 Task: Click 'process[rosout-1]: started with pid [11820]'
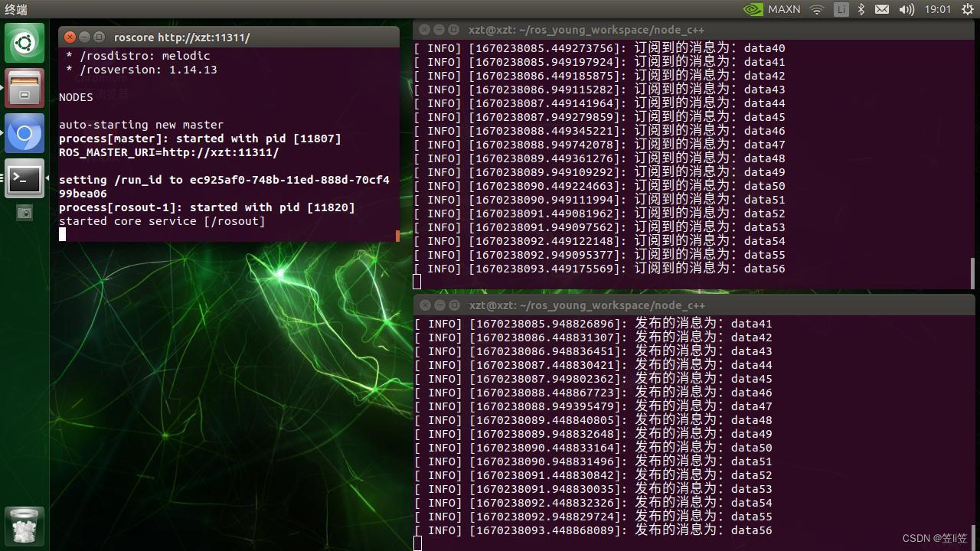207,207
